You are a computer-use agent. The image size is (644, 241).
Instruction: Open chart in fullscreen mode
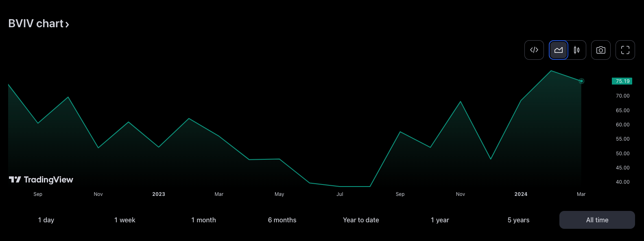625,50
